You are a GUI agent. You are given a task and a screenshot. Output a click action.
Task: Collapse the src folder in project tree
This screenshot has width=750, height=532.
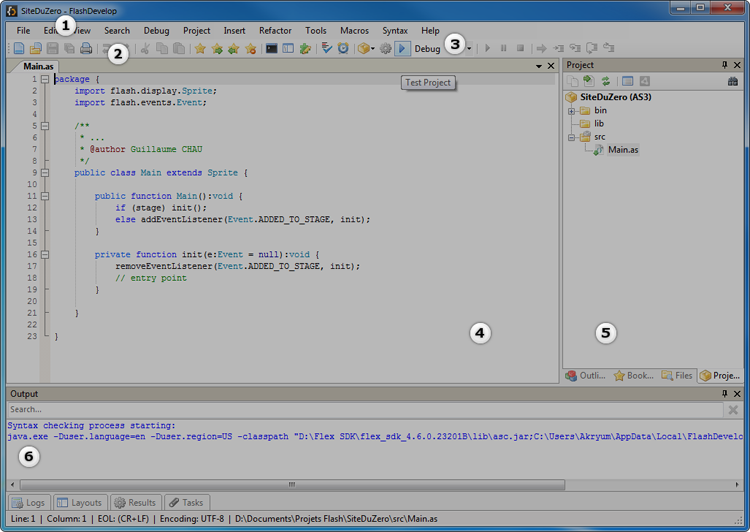coord(572,137)
